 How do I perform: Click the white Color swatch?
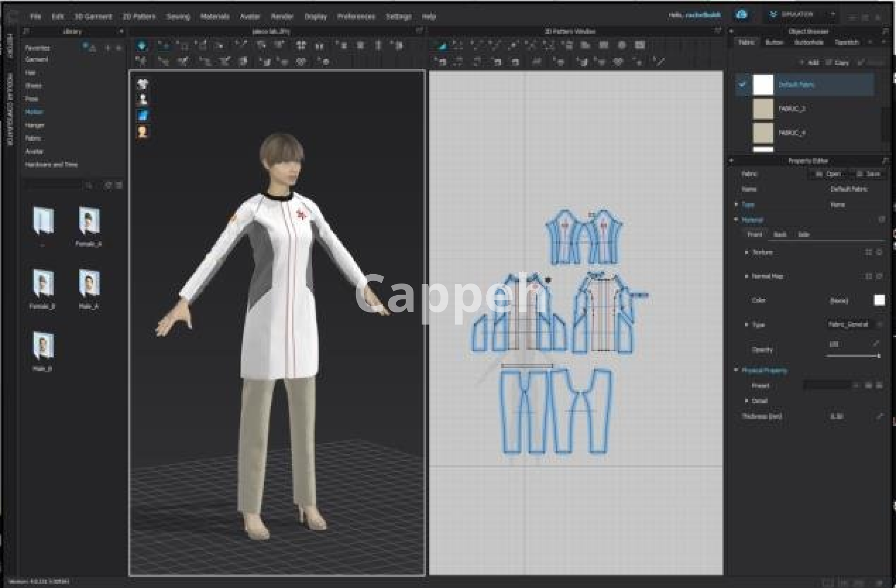click(879, 300)
